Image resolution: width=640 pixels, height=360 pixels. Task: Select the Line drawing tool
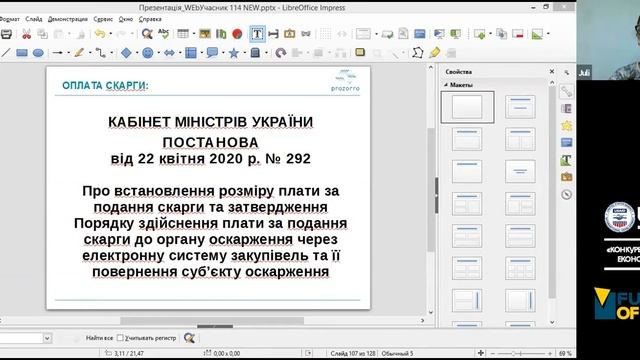click(x=5, y=53)
